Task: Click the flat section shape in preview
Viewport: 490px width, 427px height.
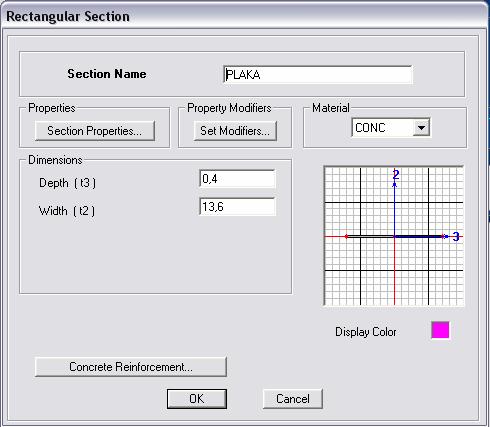Action: [x=395, y=237]
